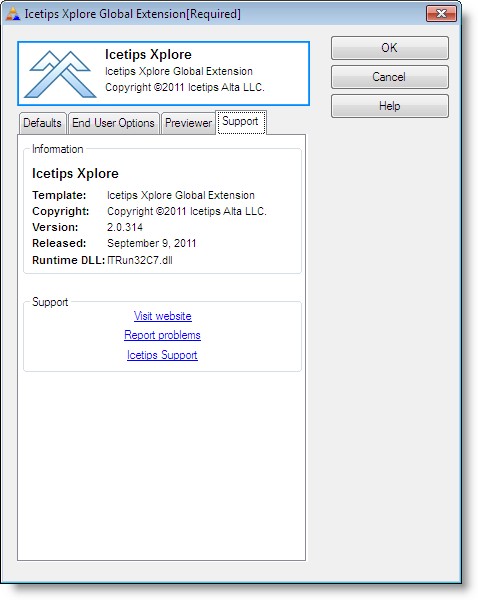The image size is (478, 600).
Task: Open the End User Options tab
Action: pos(114,123)
